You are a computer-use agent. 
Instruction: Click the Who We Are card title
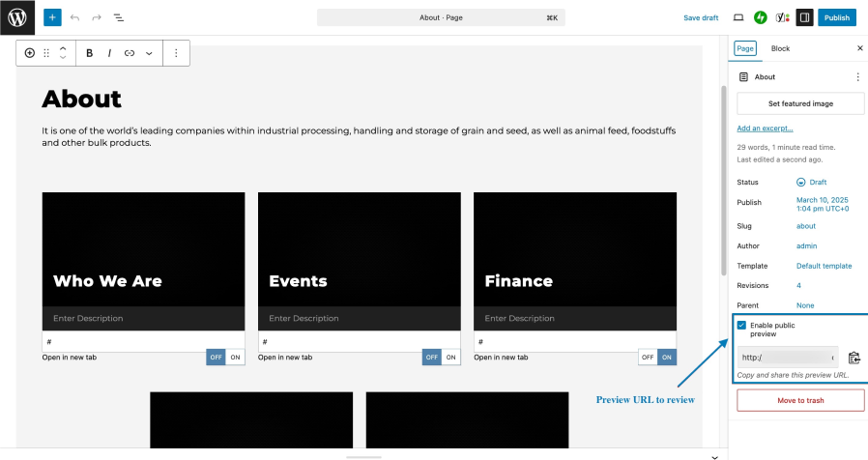click(x=107, y=281)
